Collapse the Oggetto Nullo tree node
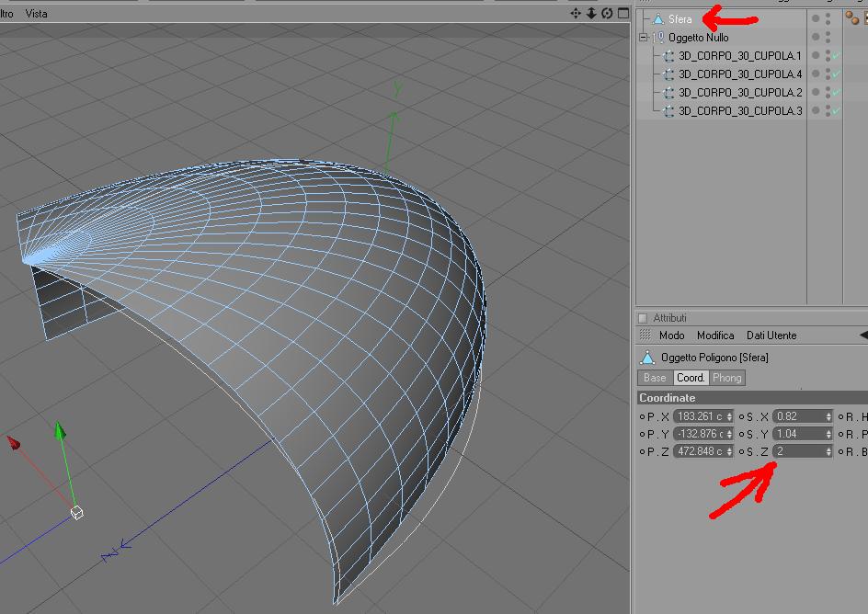The height and width of the screenshot is (614, 868). 644,38
